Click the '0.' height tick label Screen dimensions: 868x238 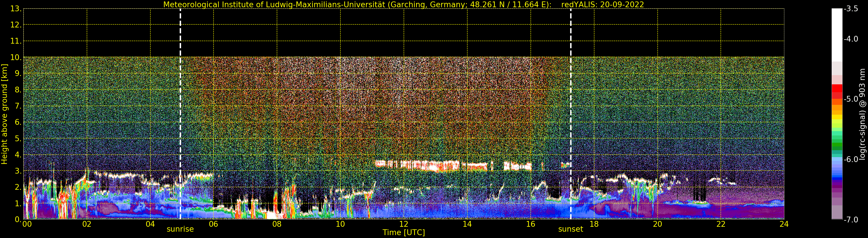pos(18,220)
